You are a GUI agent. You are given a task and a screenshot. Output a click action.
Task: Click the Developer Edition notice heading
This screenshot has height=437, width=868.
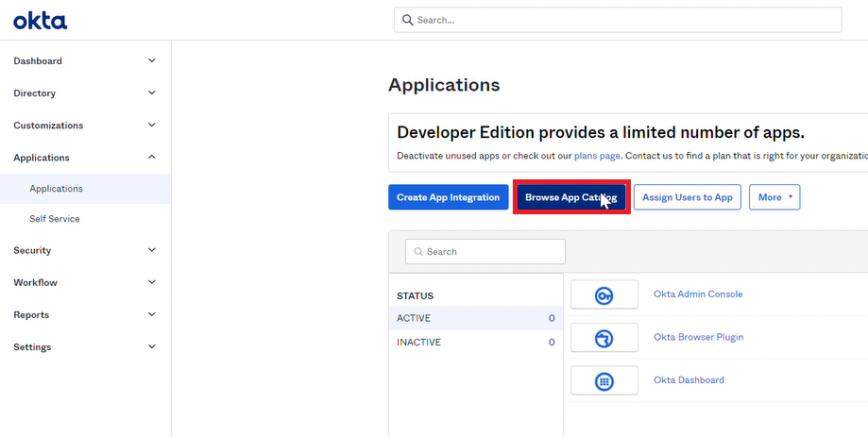click(601, 133)
